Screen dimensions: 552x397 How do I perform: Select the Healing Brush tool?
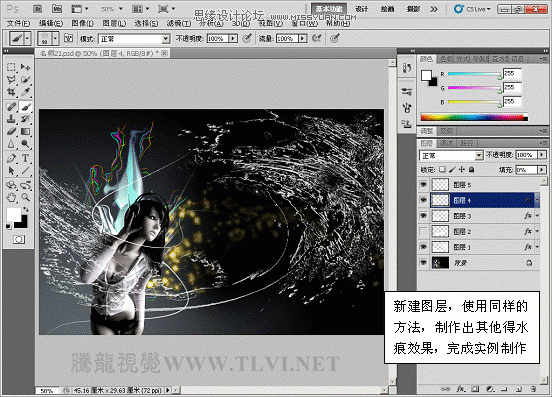[11, 106]
